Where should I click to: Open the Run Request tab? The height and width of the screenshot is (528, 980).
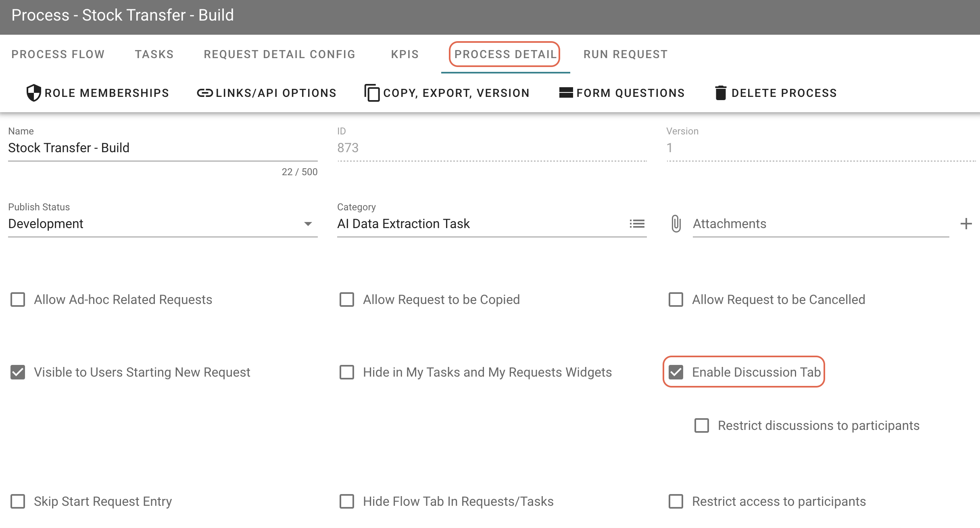point(626,54)
